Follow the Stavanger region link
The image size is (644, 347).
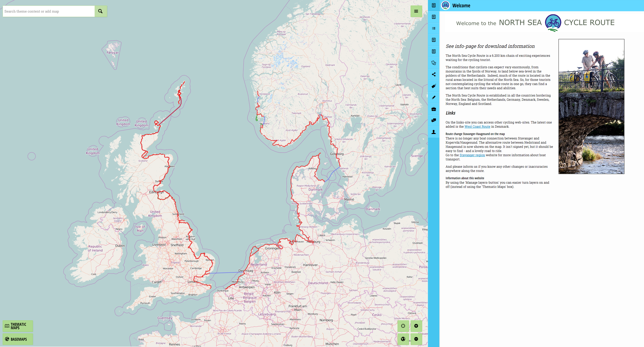(x=472, y=155)
